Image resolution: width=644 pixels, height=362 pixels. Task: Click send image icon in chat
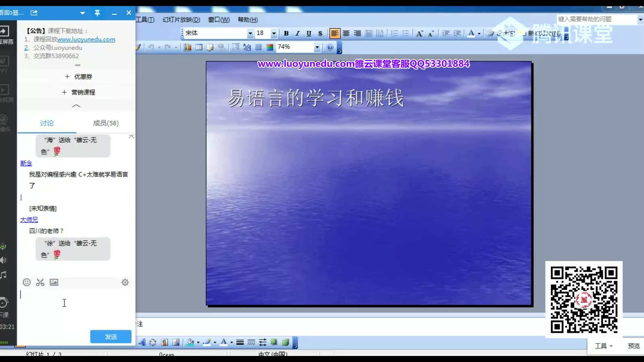(54, 282)
